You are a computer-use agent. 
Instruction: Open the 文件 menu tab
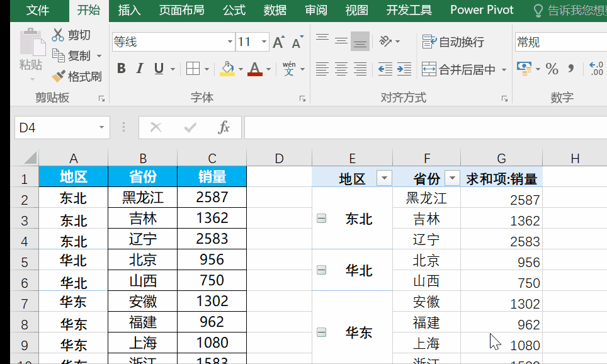coord(38,11)
